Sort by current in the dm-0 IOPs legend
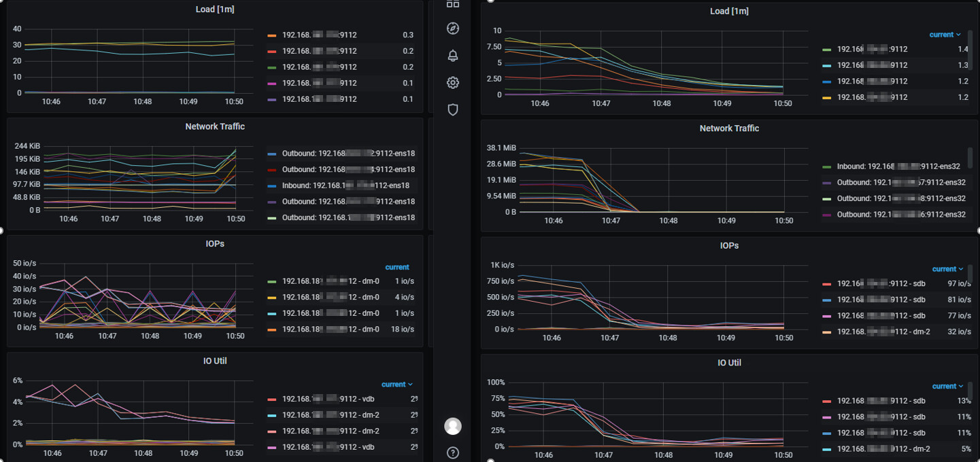 397,267
